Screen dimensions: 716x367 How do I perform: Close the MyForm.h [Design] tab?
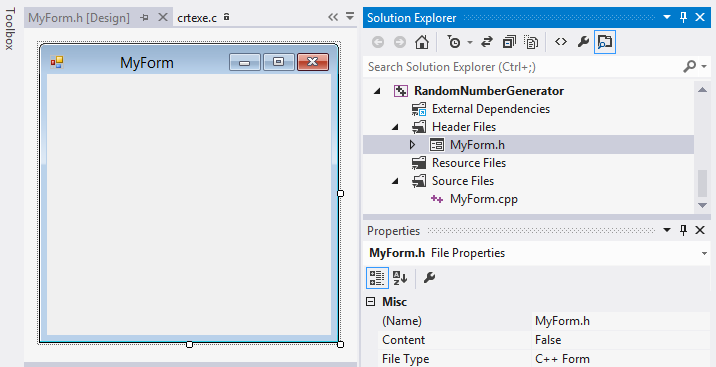point(163,17)
